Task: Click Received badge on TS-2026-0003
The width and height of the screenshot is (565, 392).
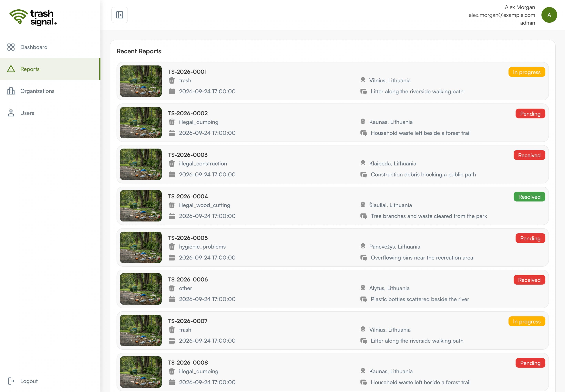Action: pyautogui.click(x=529, y=155)
